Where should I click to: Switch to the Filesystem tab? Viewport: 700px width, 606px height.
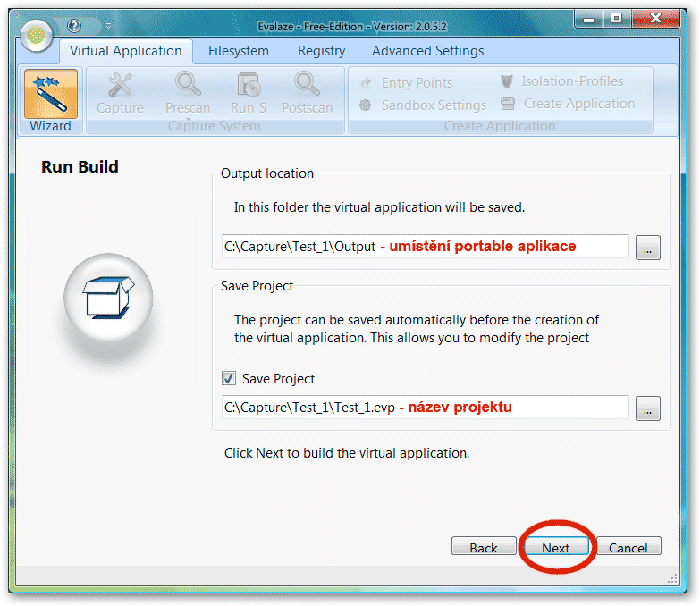[239, 51]
